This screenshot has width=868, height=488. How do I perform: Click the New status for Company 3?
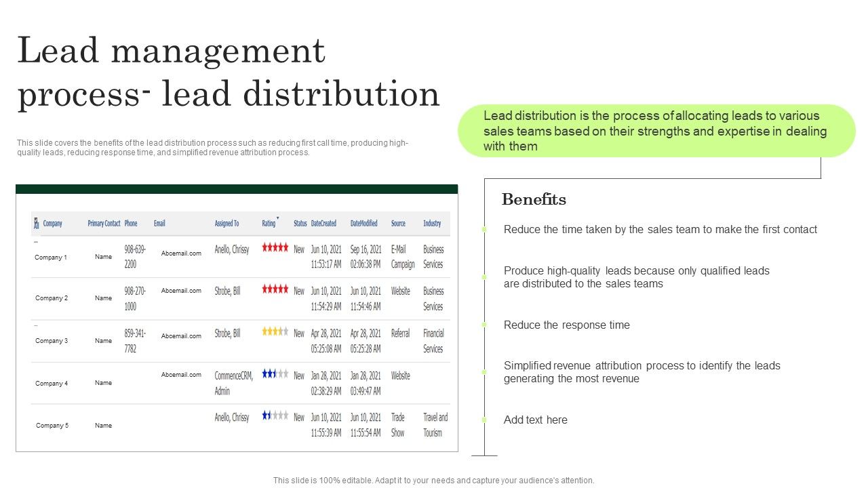point(299,333)
